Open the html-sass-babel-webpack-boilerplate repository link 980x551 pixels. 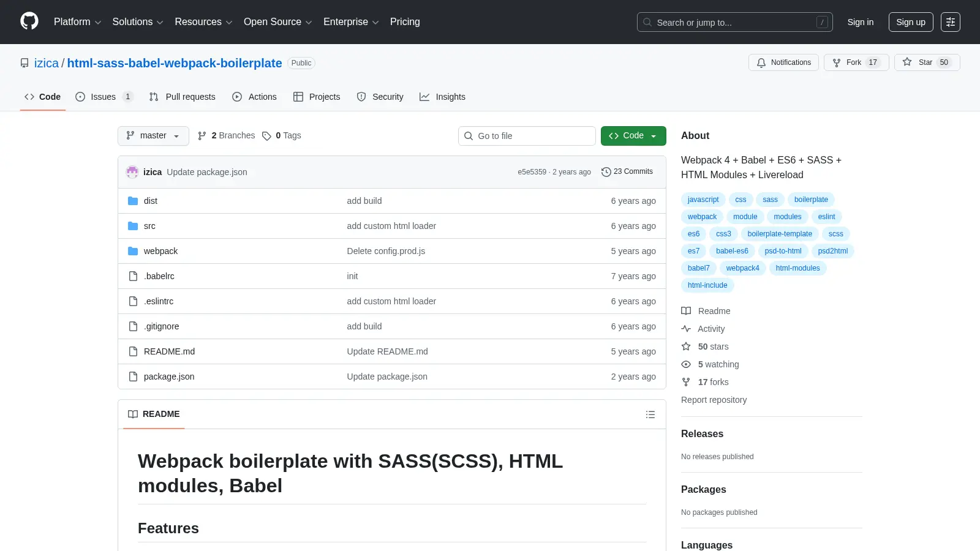tap(175, 63)
